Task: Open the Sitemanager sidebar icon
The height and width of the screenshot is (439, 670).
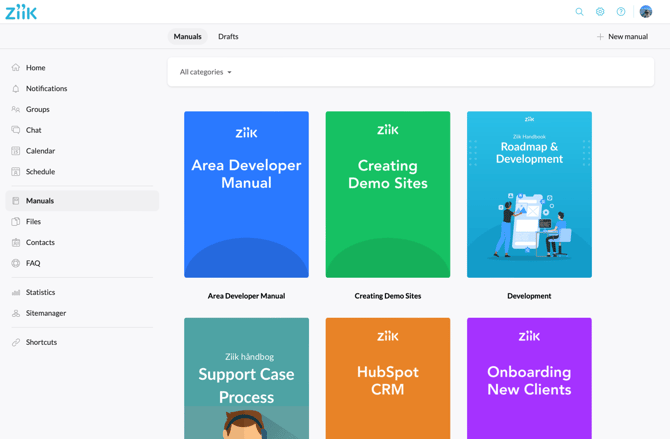Action: click(16, 313)
